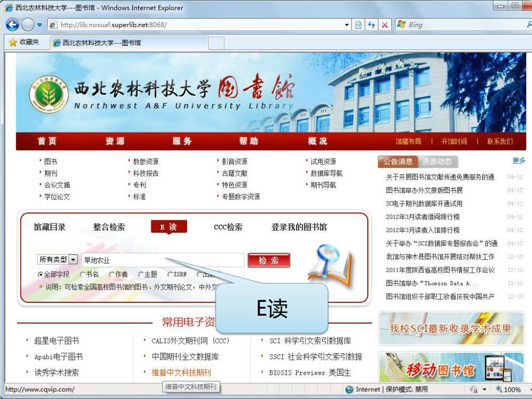Open the CALIS外文期刊网 (CCC) link
The height and width of the screenshot is (399, 532).
tap(190, 341)
